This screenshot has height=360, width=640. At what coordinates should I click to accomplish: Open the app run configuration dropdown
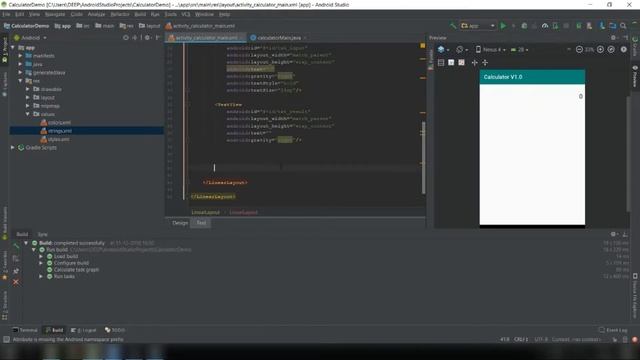478,26
